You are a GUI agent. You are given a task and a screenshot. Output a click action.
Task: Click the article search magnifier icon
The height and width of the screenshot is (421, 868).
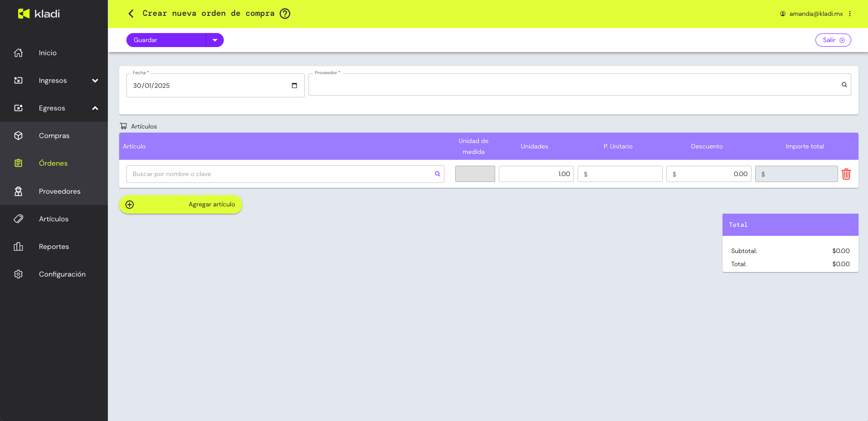pos(437,174)
